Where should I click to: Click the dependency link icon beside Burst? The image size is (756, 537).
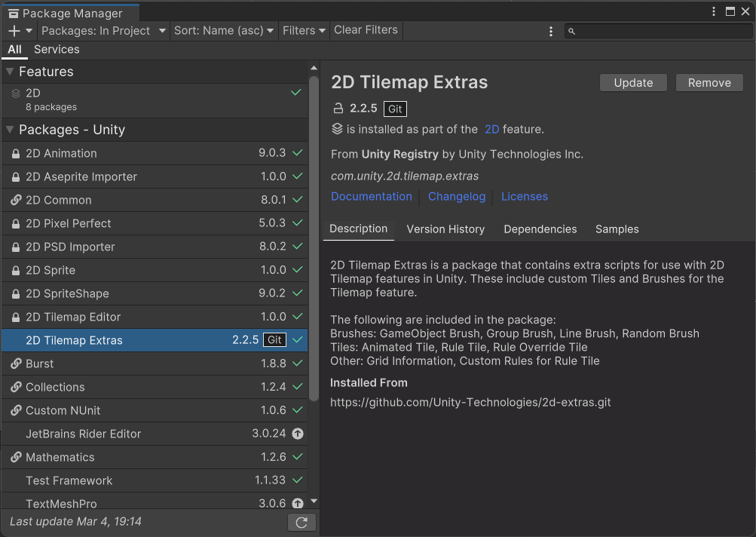16,364
